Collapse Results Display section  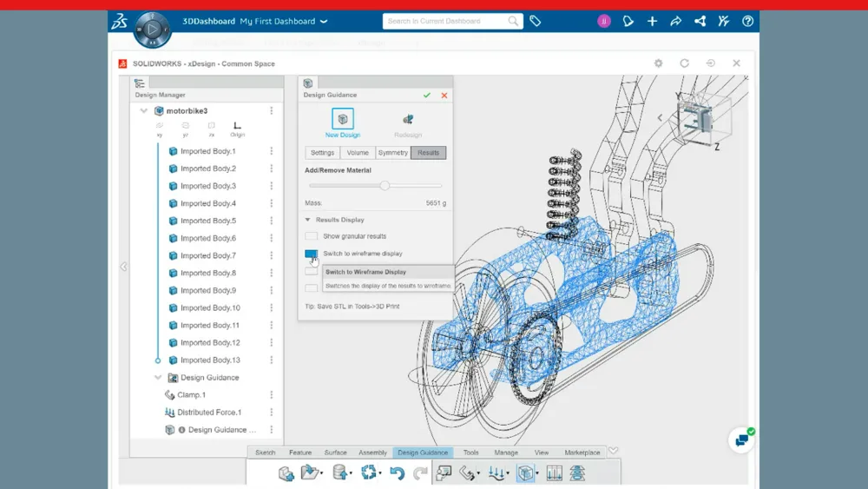point(308,220)
